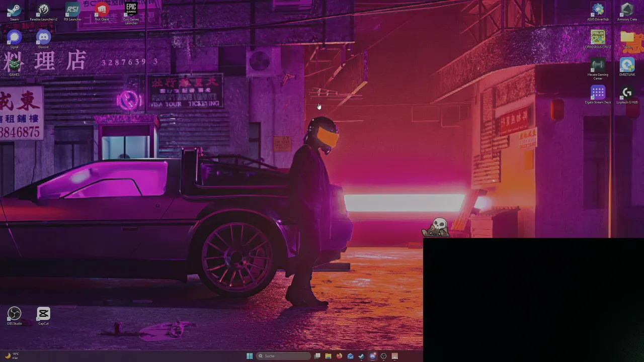Select the Logitech G HUB shortcut

point(627,95)
